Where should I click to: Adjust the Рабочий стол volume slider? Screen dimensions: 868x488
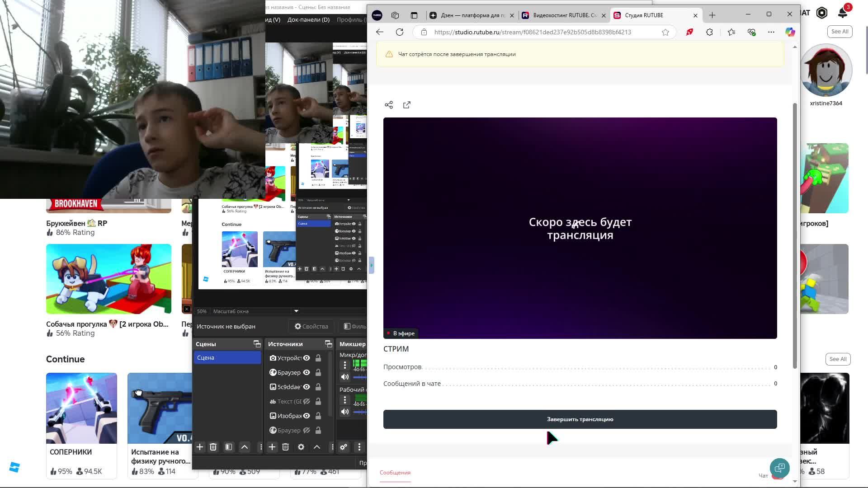pyautogui.click(x=360, y=412)
